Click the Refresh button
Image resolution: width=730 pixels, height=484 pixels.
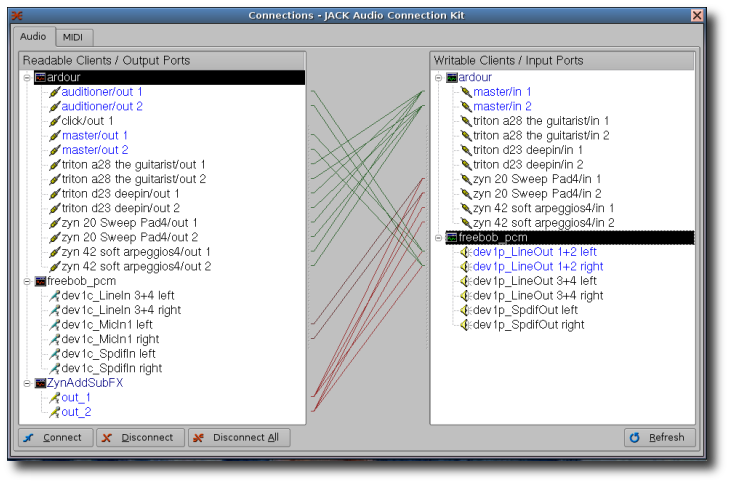coord(660,437)
